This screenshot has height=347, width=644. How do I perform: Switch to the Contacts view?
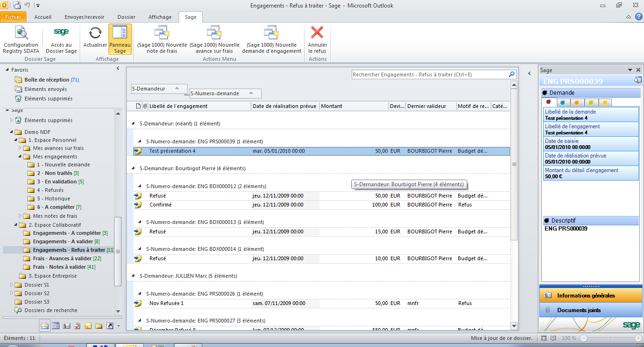coord(66,325)
